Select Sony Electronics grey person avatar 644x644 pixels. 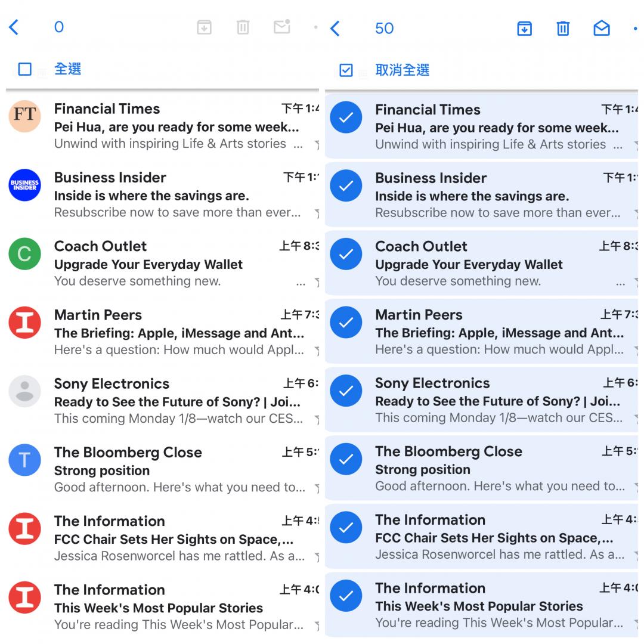(x=24, y=391)
